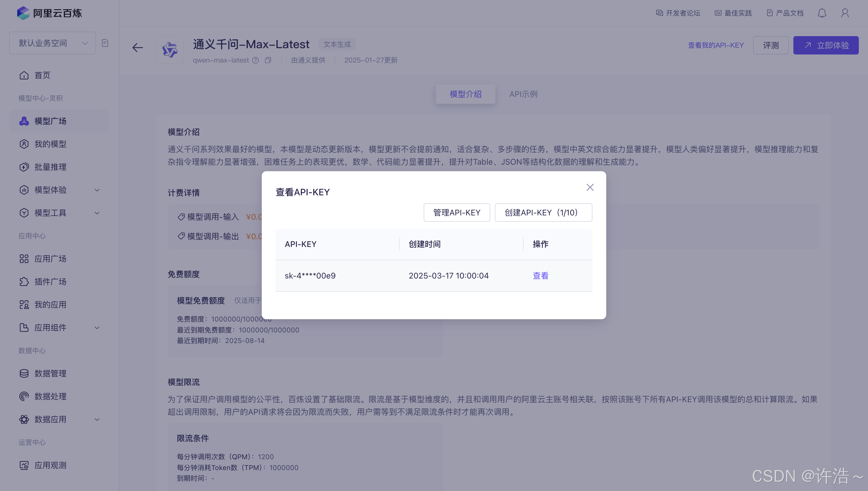This screenshot has height=491, width=868.
Task: Open 插件广场 in the sidebar
Action: 50,282
